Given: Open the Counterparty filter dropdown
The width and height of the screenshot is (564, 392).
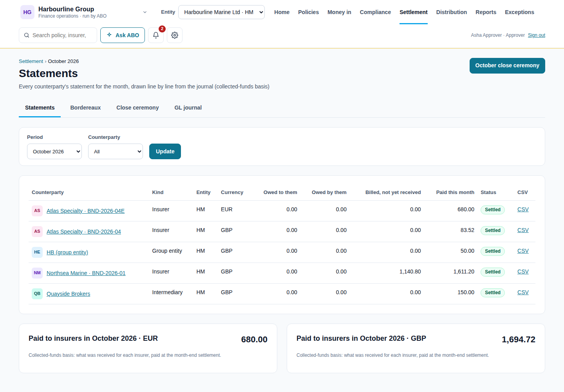Looking at the screenshot, I should [x=116, y=151].
